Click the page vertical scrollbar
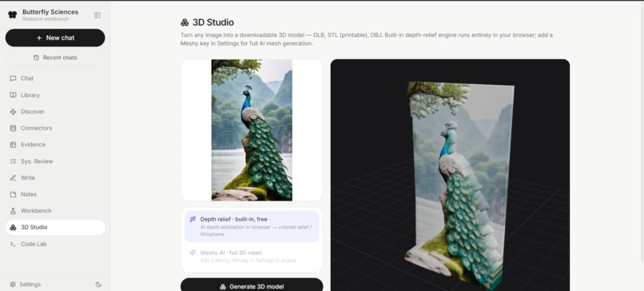 tap(642, 134)
